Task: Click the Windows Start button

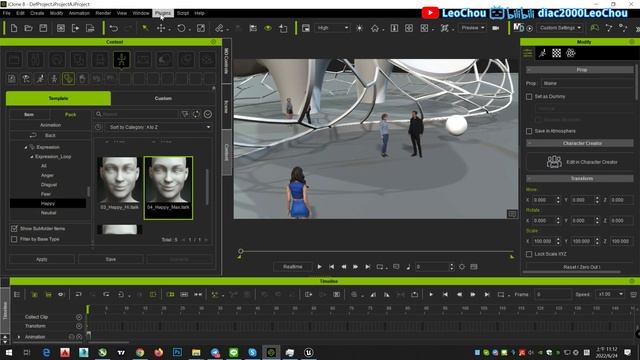Action: pyautogui.click(x=8, y=352)
